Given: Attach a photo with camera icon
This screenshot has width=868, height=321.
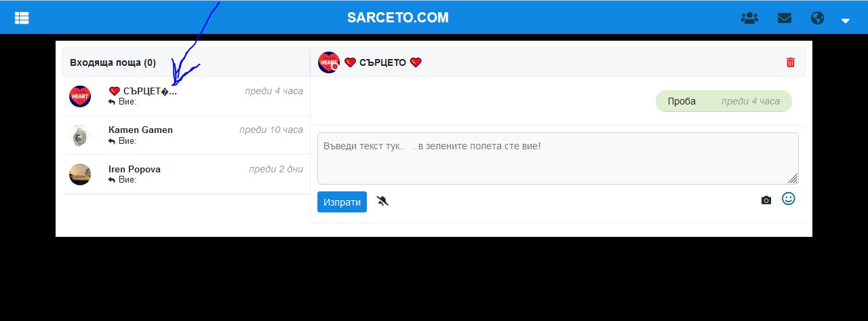Looking at the screenshot, I should click(x=766, y=200).
